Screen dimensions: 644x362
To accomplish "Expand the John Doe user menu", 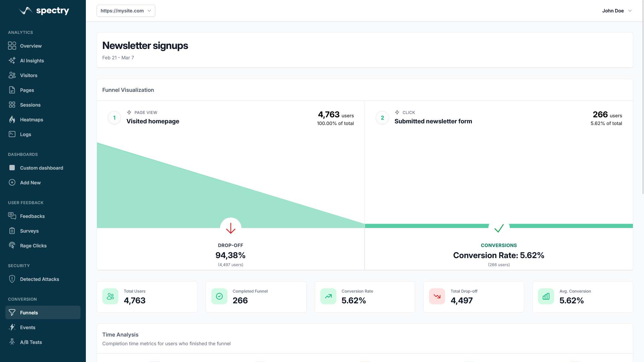I will click(x=613, y=11).
